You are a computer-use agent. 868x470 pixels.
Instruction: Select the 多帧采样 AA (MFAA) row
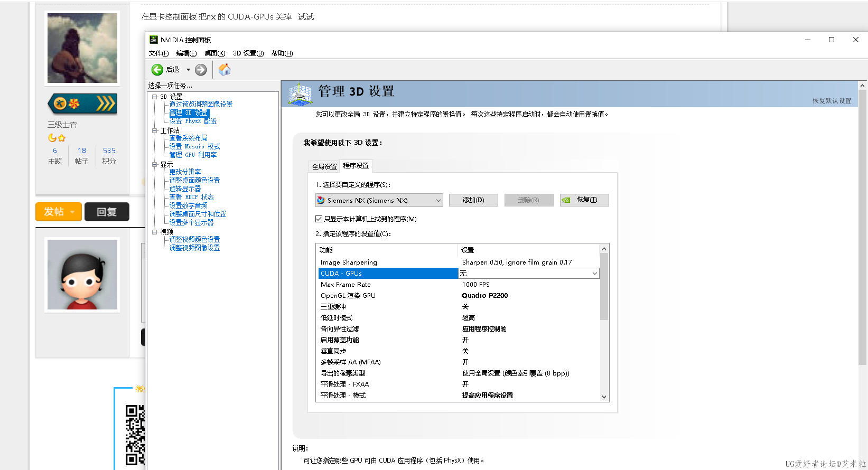(x=459, y=362)
